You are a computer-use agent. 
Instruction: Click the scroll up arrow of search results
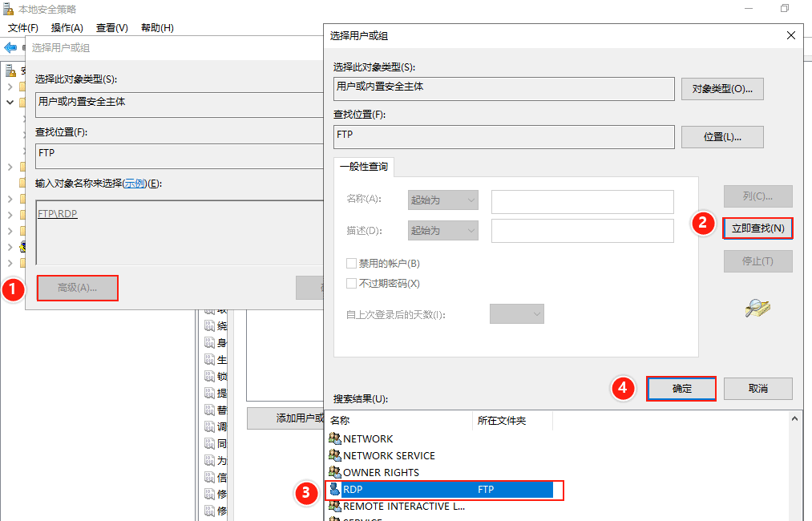795,418
